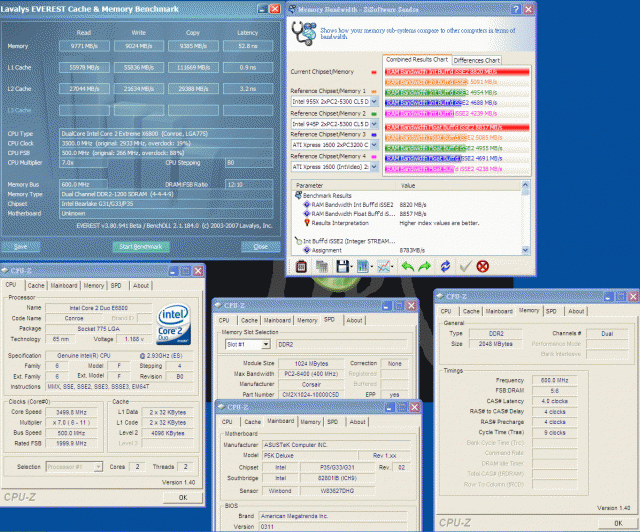Screen dimensions: 640x532
Task: Click the Close button in EVEREST
Action: click(x=260, y=247)
